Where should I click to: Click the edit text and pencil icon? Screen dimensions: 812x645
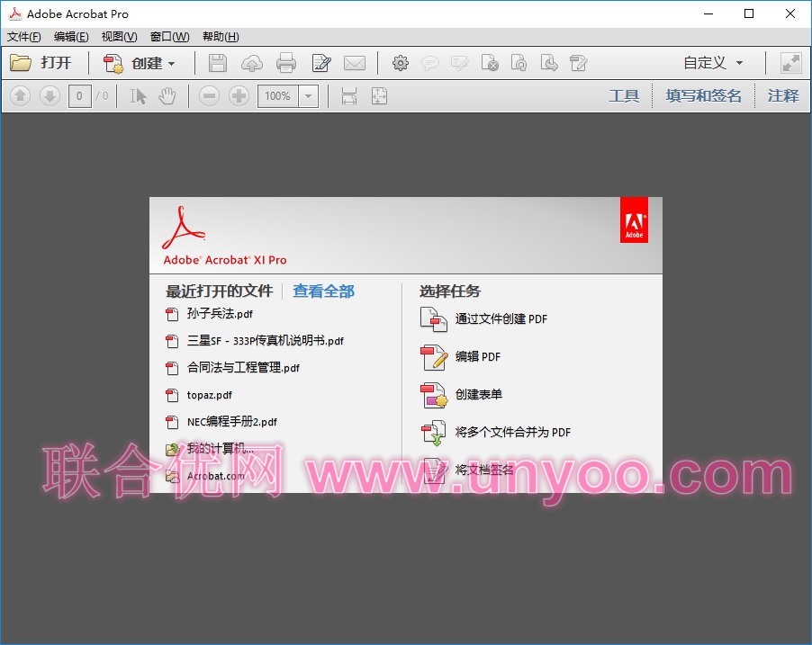pyautogui.click(x=321, y=63)
